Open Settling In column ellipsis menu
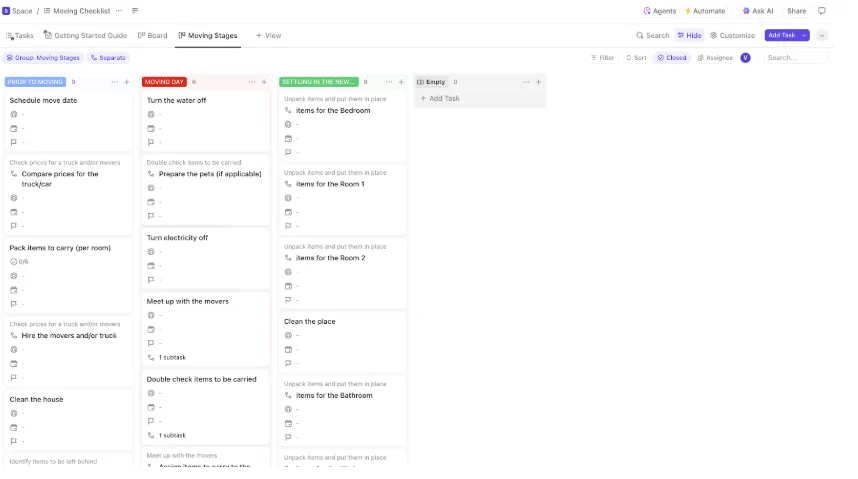 coord(389,82)
